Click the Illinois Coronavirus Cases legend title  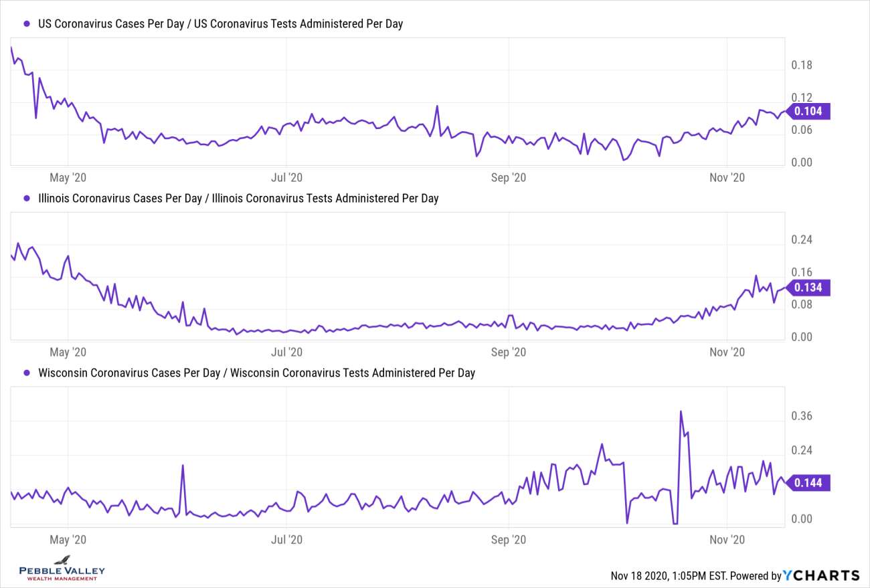[238, 198]
